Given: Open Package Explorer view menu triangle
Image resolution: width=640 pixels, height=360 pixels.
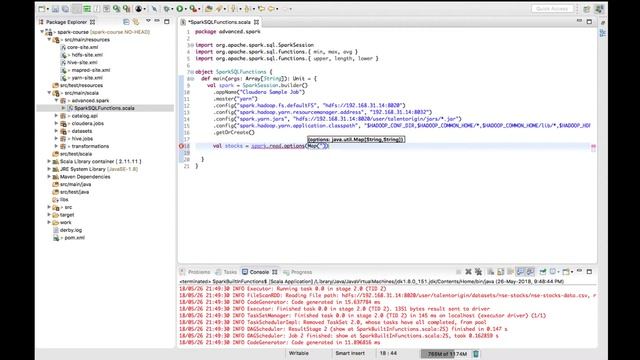Looking at the screenshot, I should [x=148, y=21].
